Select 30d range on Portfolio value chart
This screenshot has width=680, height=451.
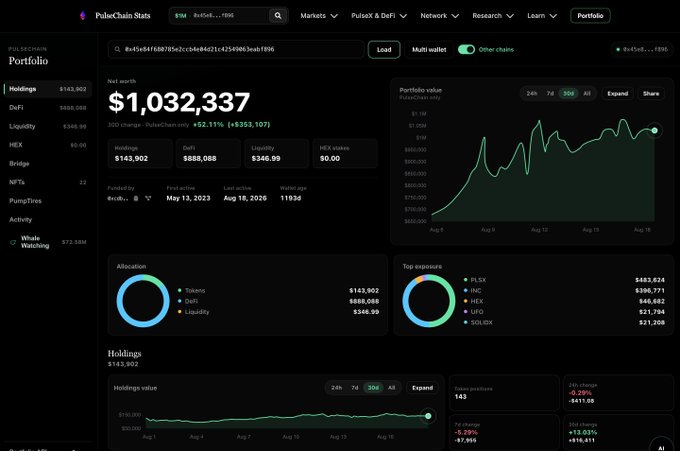click(568, 94)
